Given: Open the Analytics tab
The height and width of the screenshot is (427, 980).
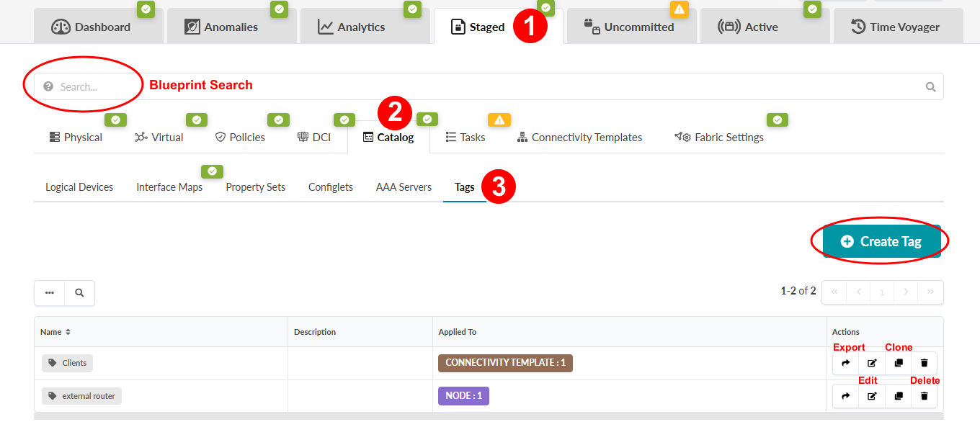Looking at the screenshot, I should (x=365, y=27).
